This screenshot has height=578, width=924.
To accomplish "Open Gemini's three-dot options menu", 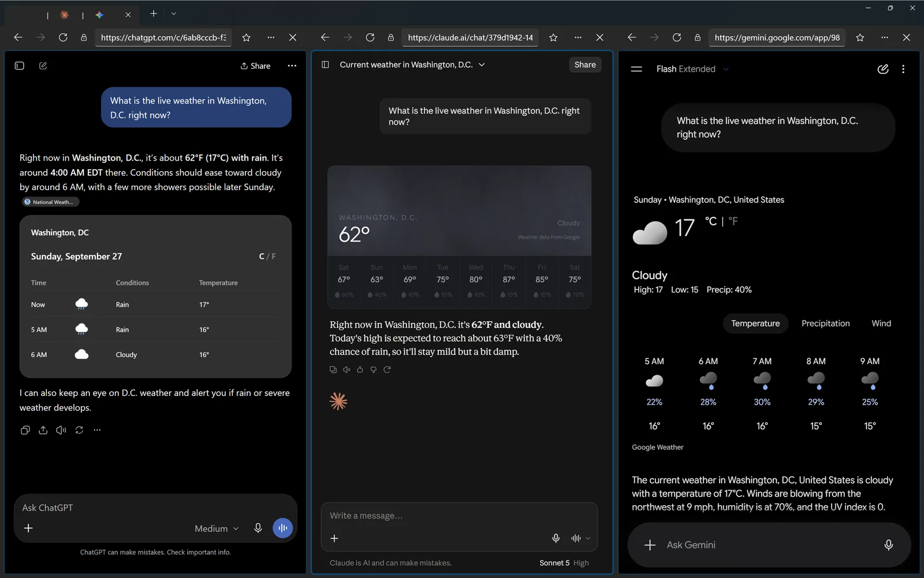I will coord(903,69).
